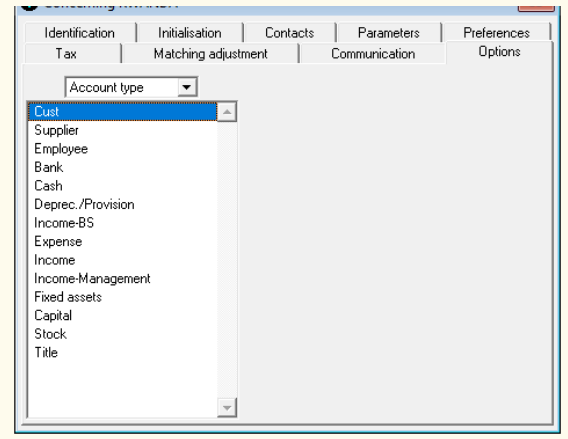Click the list scroll down arrow
Viewport: 568px width, 439px height.
[227, 408]
